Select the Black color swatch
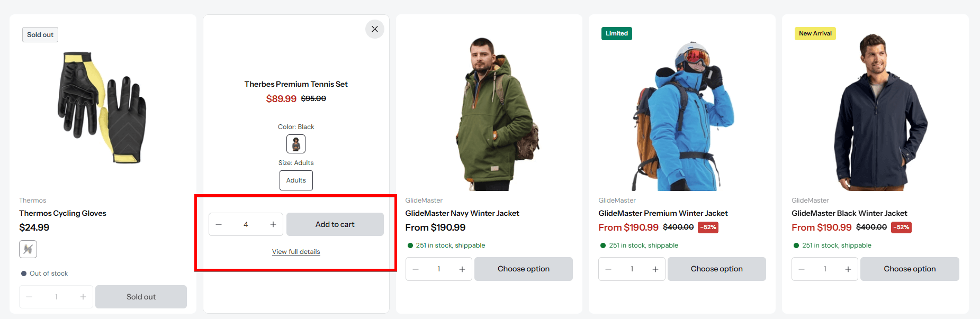Viewport: 980px width, 319px height. click(296, 144)
